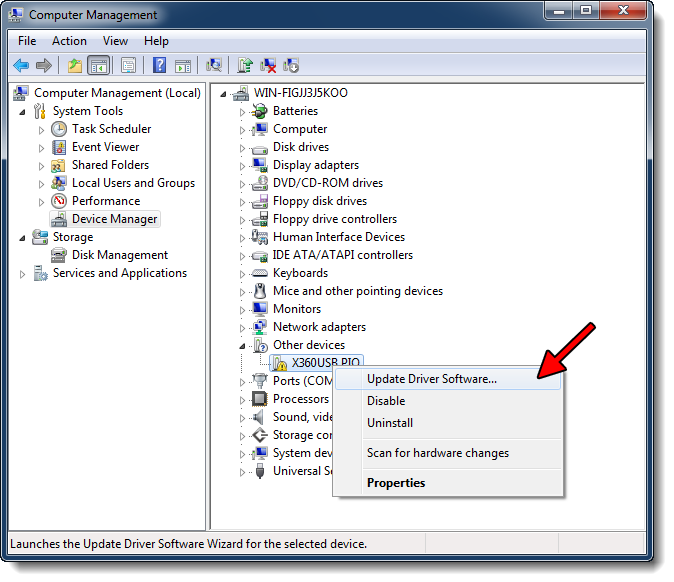Screen dimensions: 674x582
Task: Click the Forward arrow toolbar icon
Action: point(44,66)
